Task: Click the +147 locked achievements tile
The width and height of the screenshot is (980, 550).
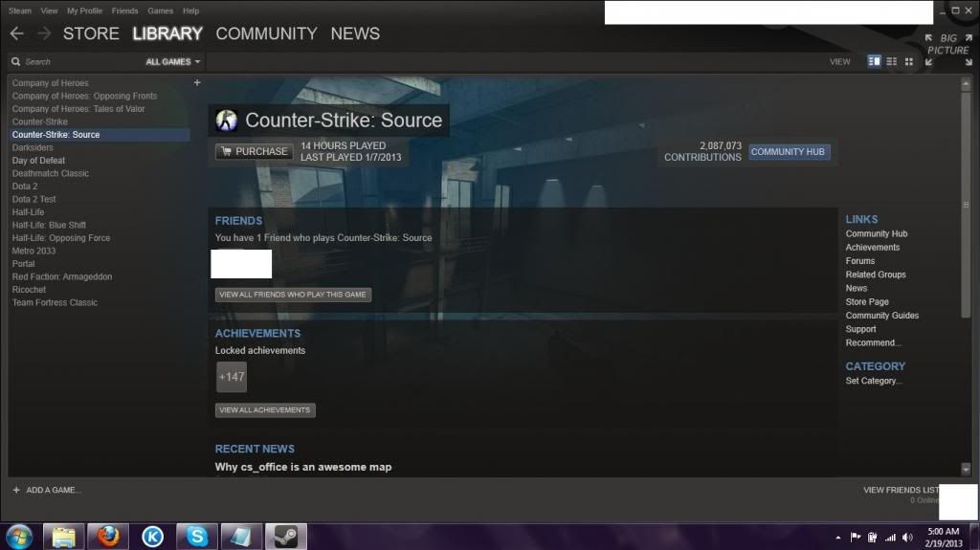Action: (x=232, y=377)
